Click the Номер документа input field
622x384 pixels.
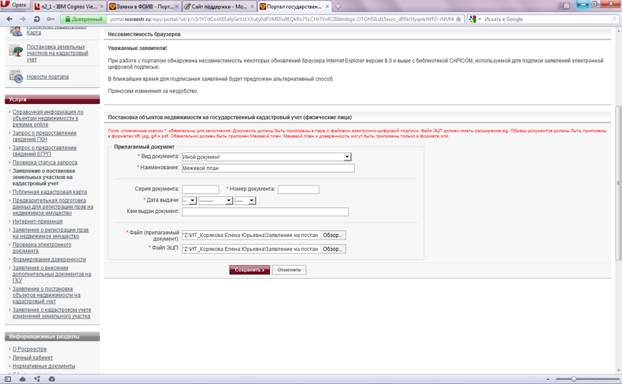[298, 190]
